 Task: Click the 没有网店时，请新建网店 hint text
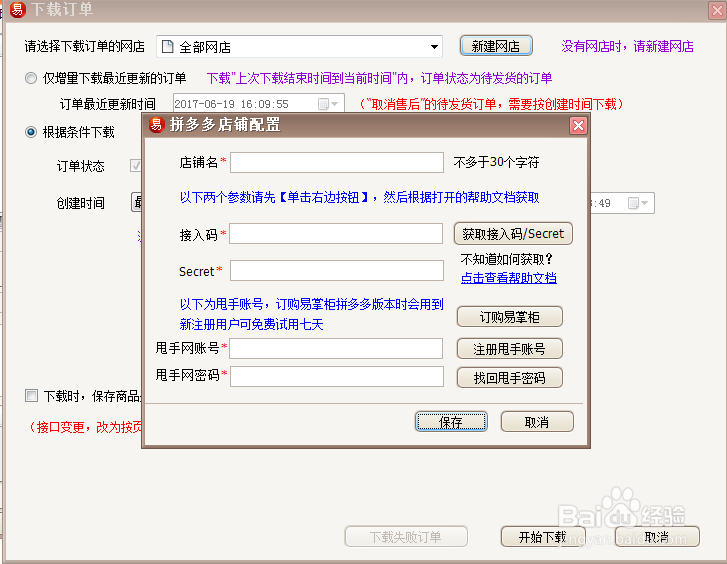[x=627, y=46]
